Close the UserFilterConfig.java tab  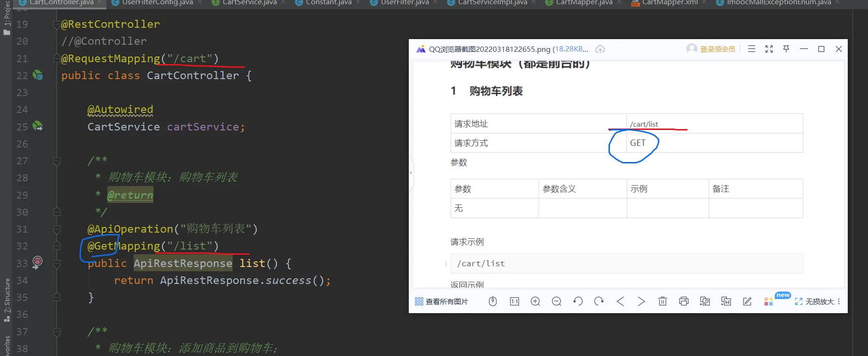pos(200,2)
